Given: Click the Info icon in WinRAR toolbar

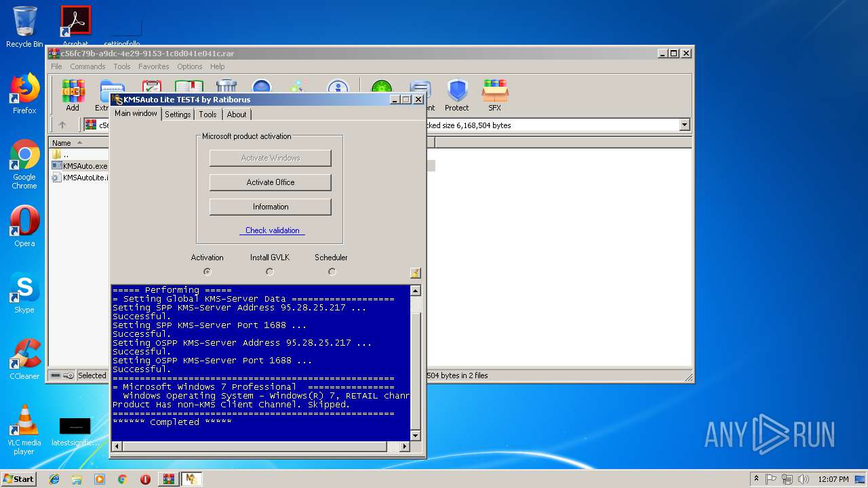Looking at the screenshot, I should tap(338, 87).
